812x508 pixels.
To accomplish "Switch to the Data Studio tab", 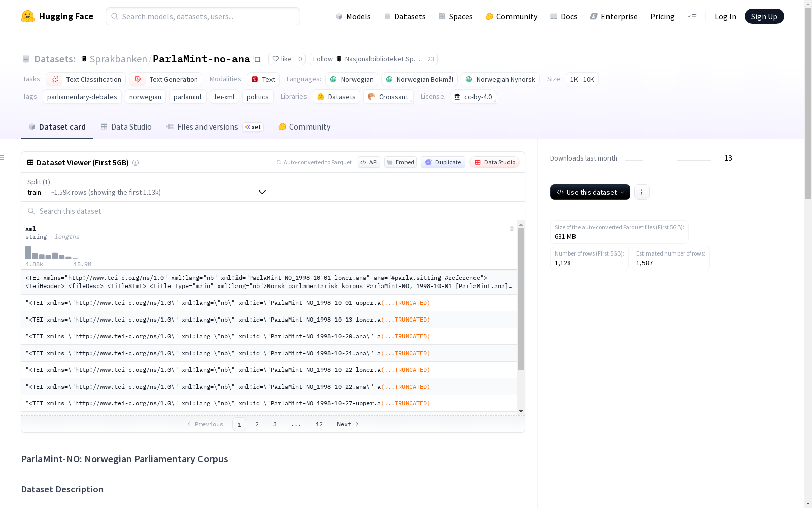I will [x=126, y=127].
